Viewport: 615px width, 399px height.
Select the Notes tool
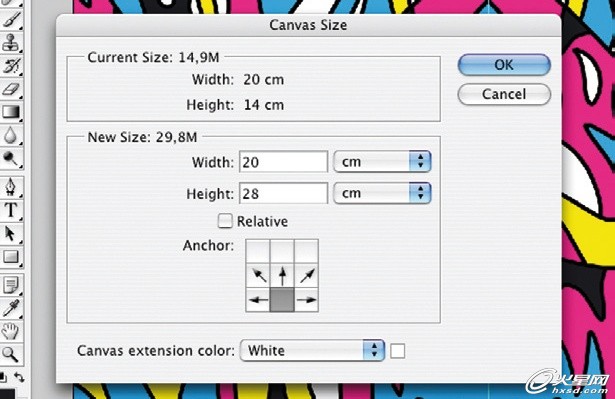coord(11,285)
